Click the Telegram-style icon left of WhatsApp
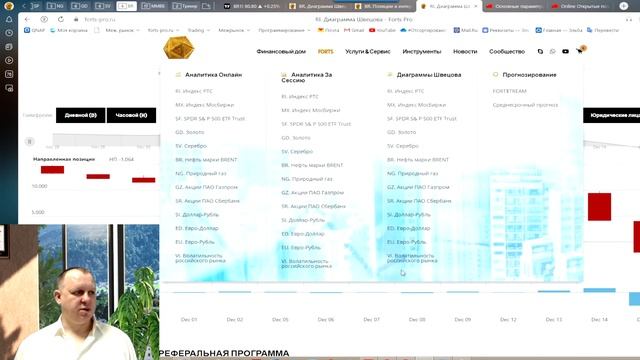 540,51
